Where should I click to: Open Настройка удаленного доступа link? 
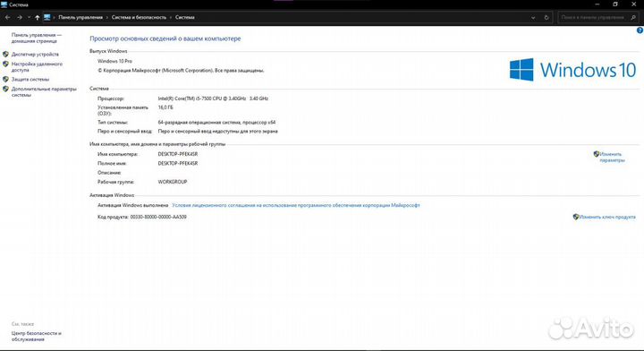point(37,67)
